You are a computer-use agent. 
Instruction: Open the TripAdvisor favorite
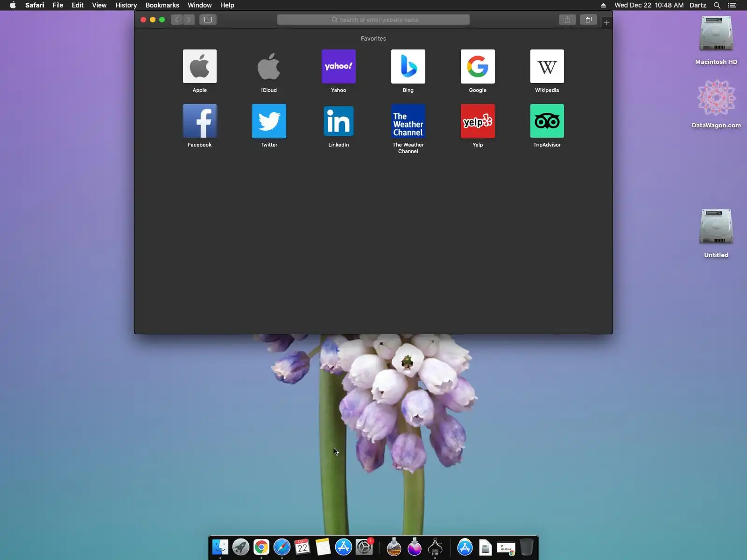547,121
